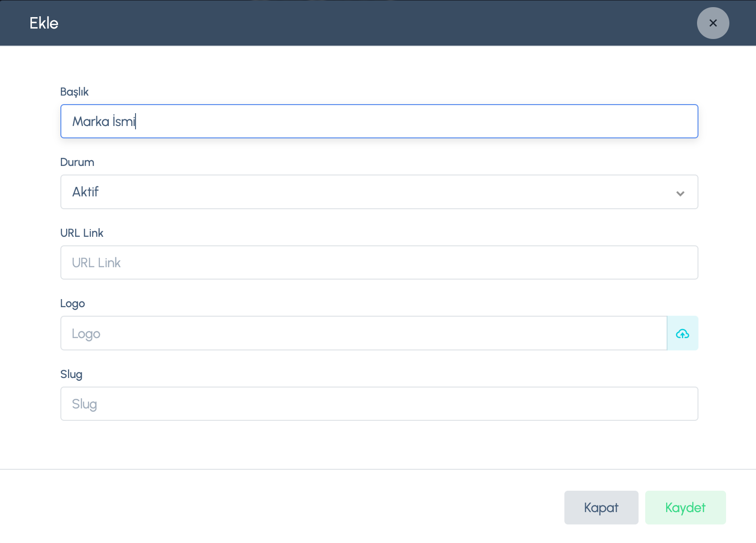Click the URL Link label above input
This screenshot has width=756, height=543.
(x=82, y=233)
